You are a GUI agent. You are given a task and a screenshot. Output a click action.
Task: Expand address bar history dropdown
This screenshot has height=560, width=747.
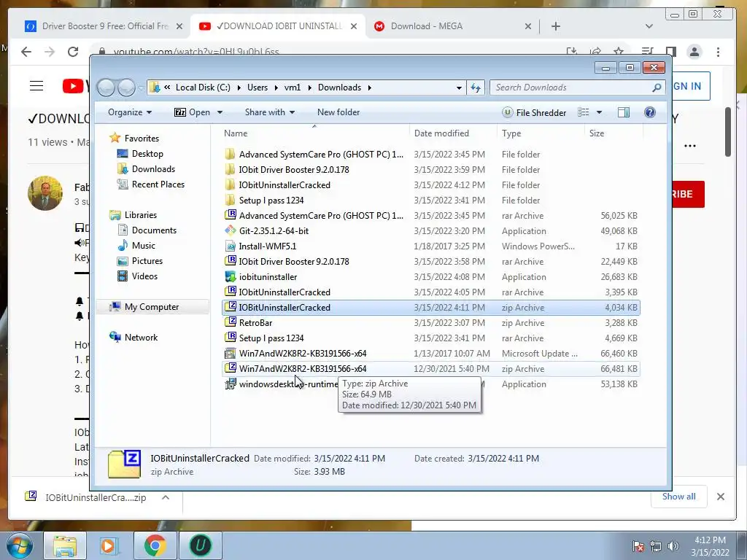point(459,87)
